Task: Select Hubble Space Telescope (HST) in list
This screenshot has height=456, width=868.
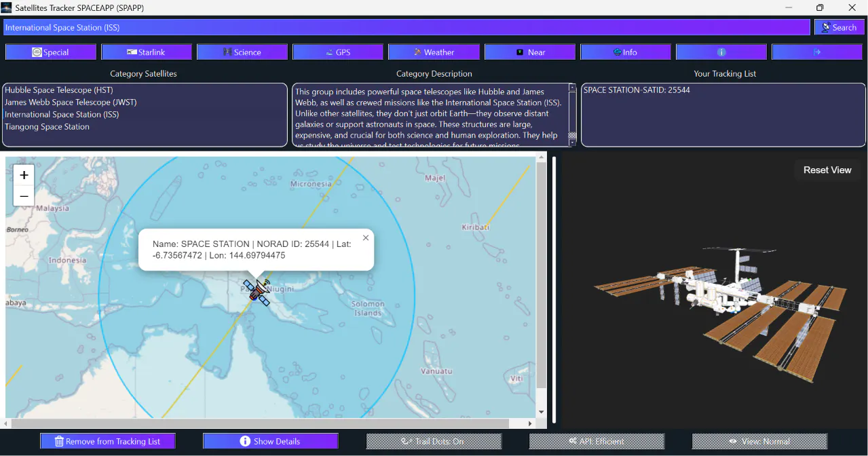Action: pyautogui.click(x=59, y=90)
